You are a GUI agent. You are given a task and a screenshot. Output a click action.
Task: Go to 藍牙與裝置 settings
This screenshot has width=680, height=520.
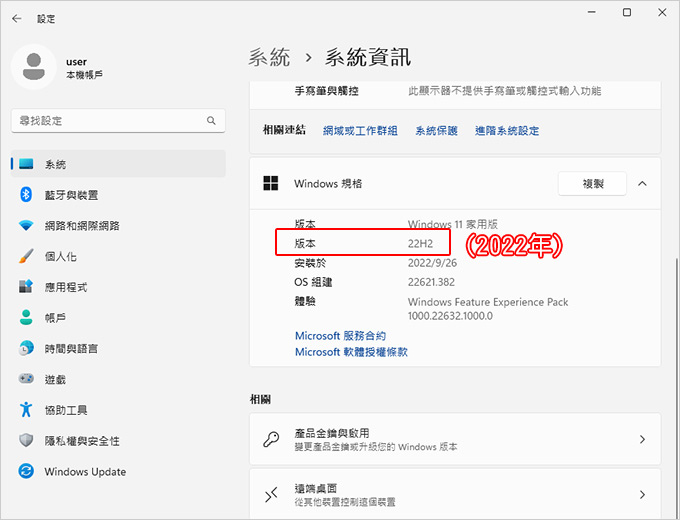tap(118, 195)
